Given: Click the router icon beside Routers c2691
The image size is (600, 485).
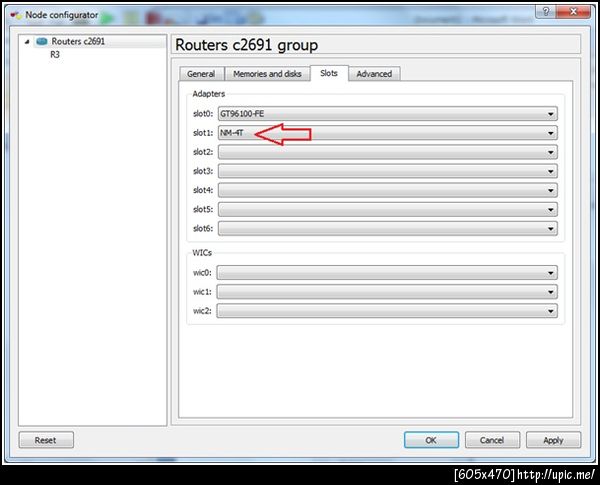Looking at the screenshot, I should click(42, 41).
